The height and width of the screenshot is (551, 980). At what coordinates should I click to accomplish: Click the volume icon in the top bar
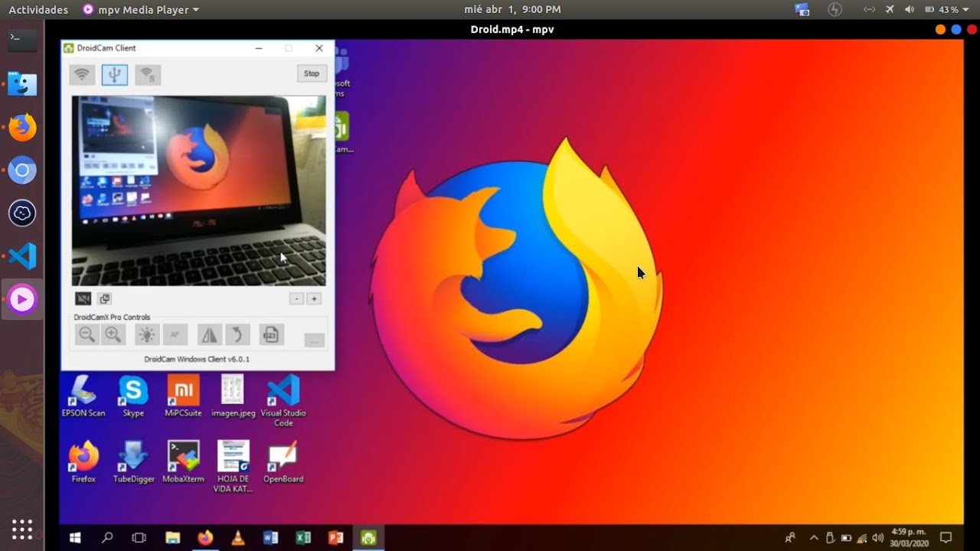pyautogui.click(x=910, y=10)
